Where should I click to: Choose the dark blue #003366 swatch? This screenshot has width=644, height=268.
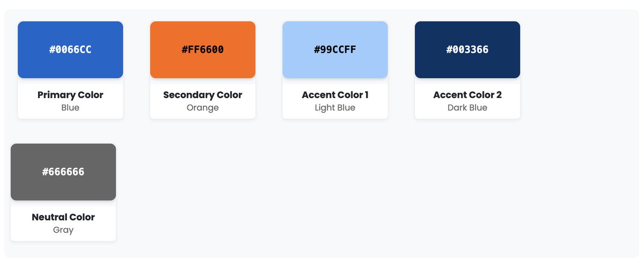click(467, 50)
